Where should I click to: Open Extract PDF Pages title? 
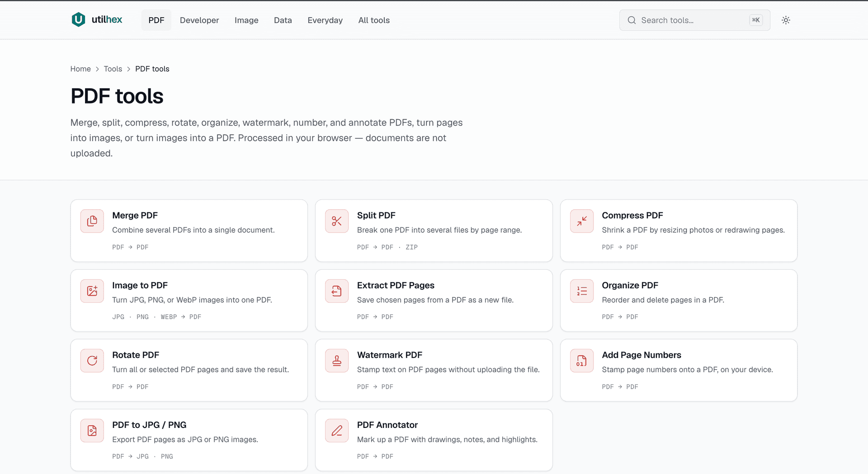click(396, 286)
